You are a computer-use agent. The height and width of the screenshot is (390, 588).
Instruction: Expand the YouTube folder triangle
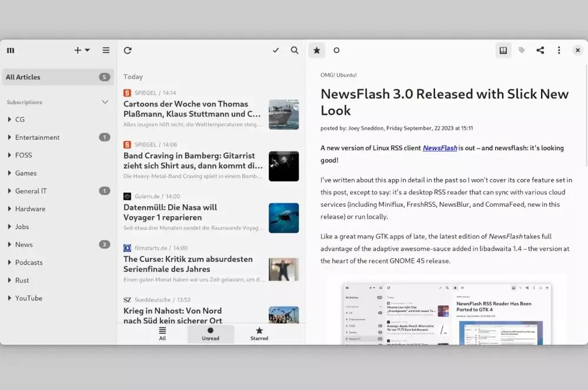[9, 298]
